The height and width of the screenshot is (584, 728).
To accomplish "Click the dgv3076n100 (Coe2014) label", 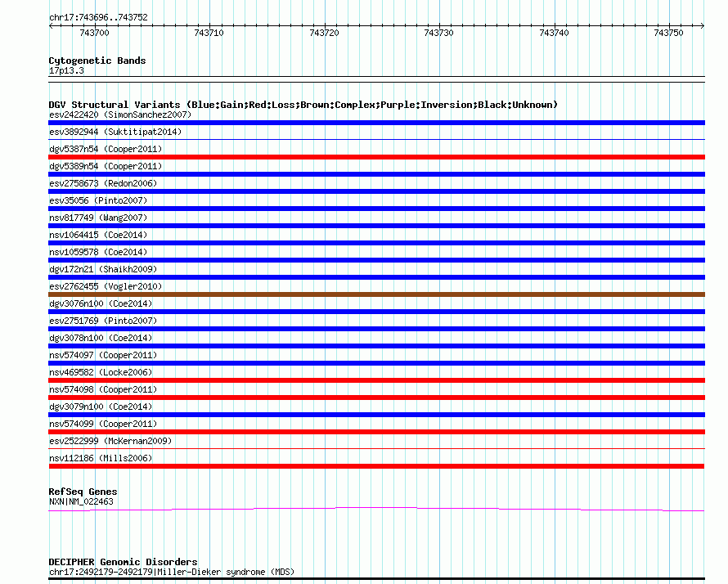I will 101,303.
